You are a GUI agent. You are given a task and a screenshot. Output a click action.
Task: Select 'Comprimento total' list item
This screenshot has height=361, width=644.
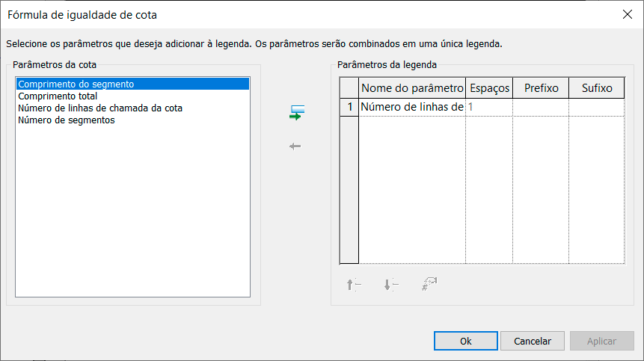[x=58, y=96]
